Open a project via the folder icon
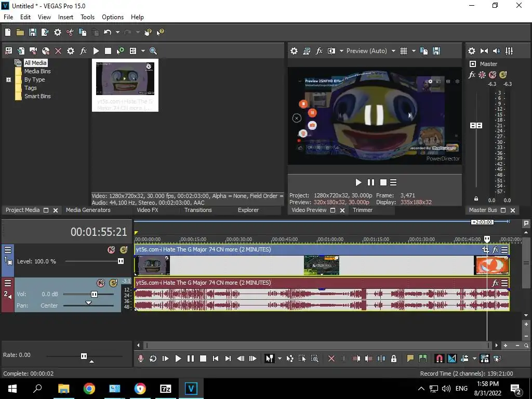Image resolution: width=532 pixels, height=399 pixels. coord(20,32)
